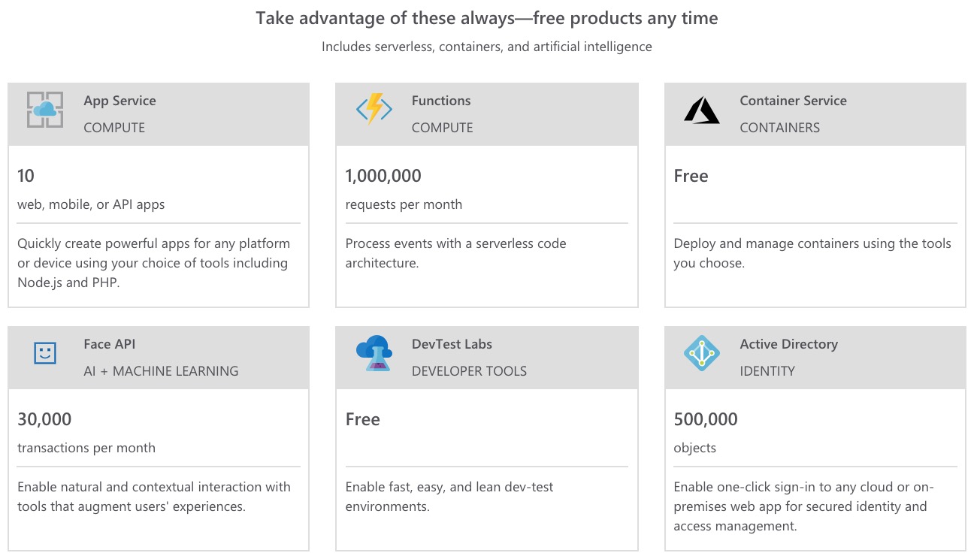Click the 30,000 transactions per month figure
Viewport: 980px width, 556px height.
point(44,419)
